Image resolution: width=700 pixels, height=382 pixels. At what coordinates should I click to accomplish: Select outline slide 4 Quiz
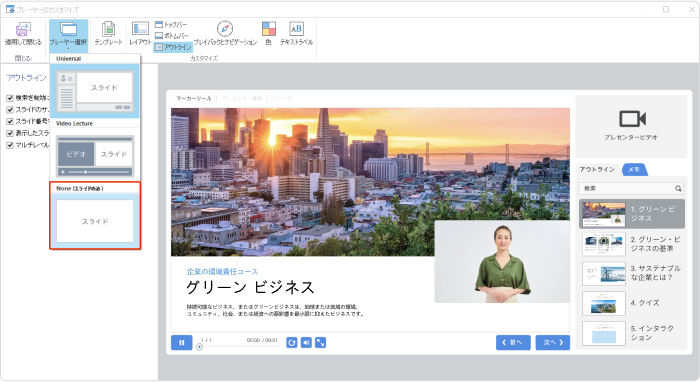click(x=632, y=303)
